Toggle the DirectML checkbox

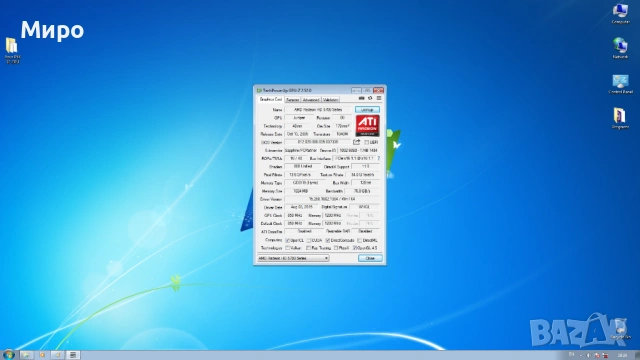click(360, 240)
